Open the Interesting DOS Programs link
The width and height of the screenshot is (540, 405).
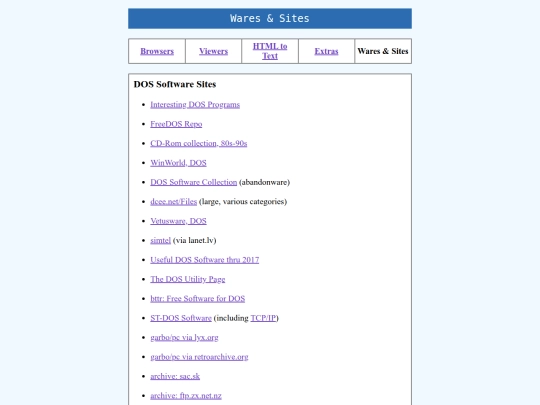click(195, 105)
